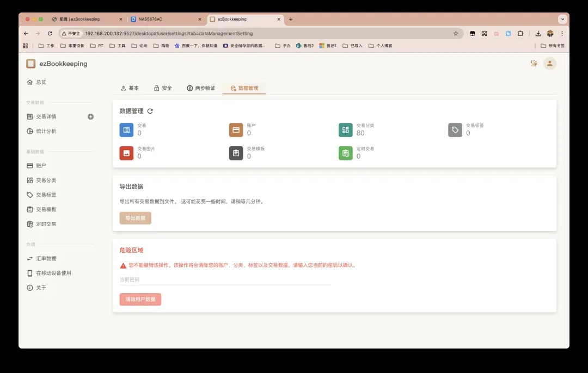Open 统计分析 in the sidebar
This screenshot has width=588, height=373.
[x=46, y=131]
